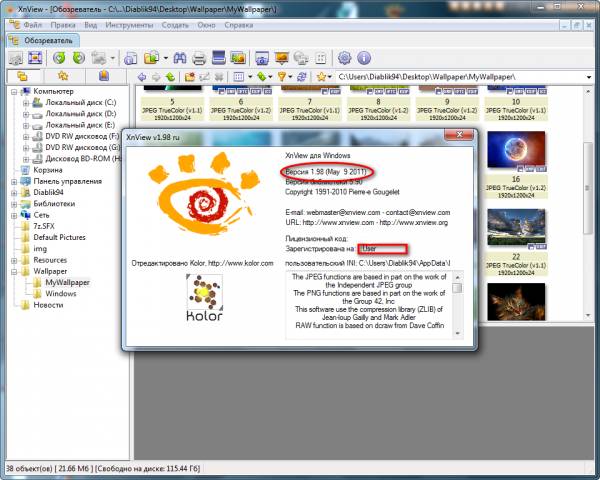
Task: Click the Open file toolbar icon
Action: click(x=16, y=58)
